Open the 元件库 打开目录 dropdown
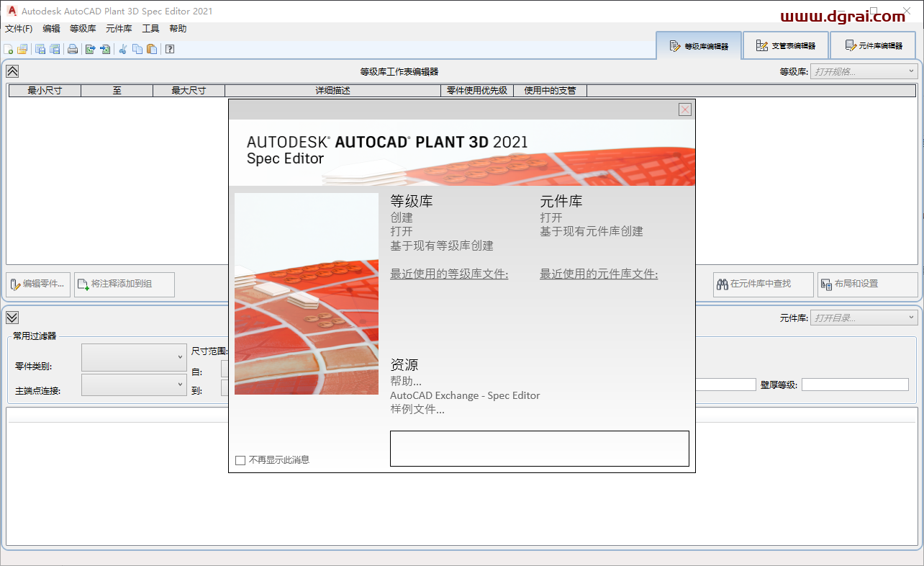This screenshot has width=924, height=566. tap(864, 318)
